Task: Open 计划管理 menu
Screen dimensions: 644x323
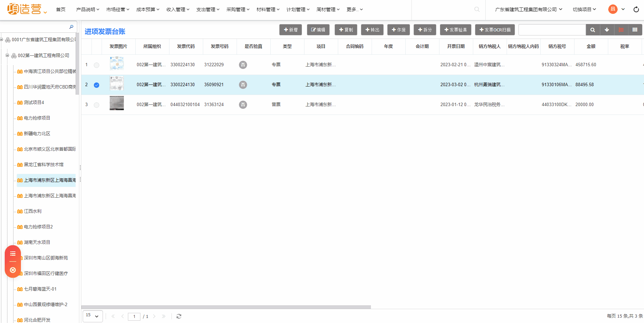Action: [x=298, y=9]
